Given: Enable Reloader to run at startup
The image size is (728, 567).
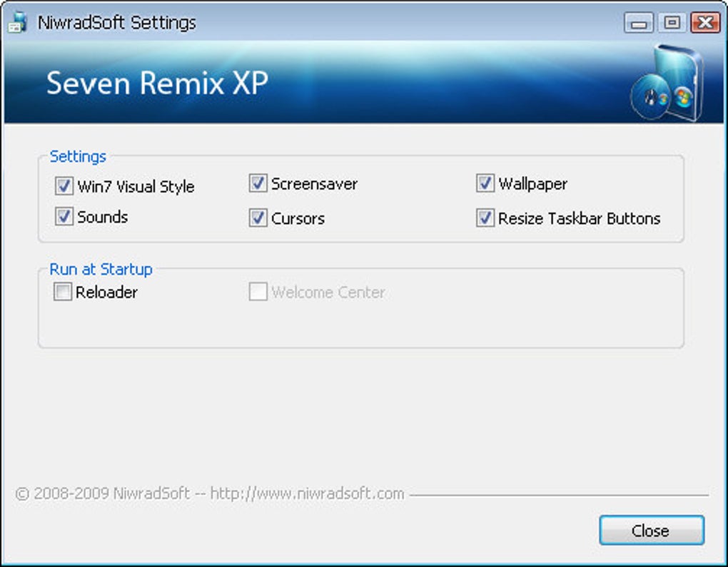Looking at the screenshot, I should click(x=63, y=292).
